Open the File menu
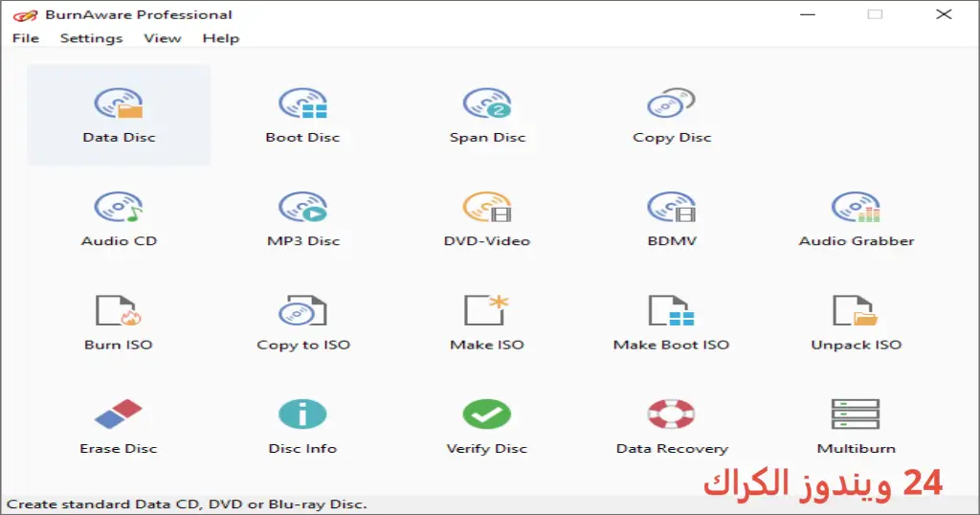The width and height of the screenshot is (980, 515). tap(26, 38)
